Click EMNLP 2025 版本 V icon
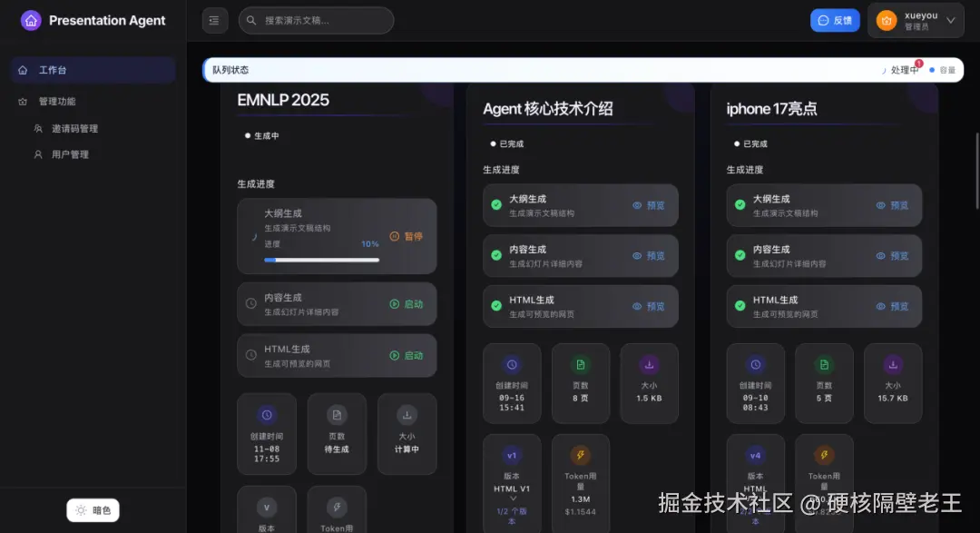The width and height of the screenshot is (980, 533). (267, 508)
